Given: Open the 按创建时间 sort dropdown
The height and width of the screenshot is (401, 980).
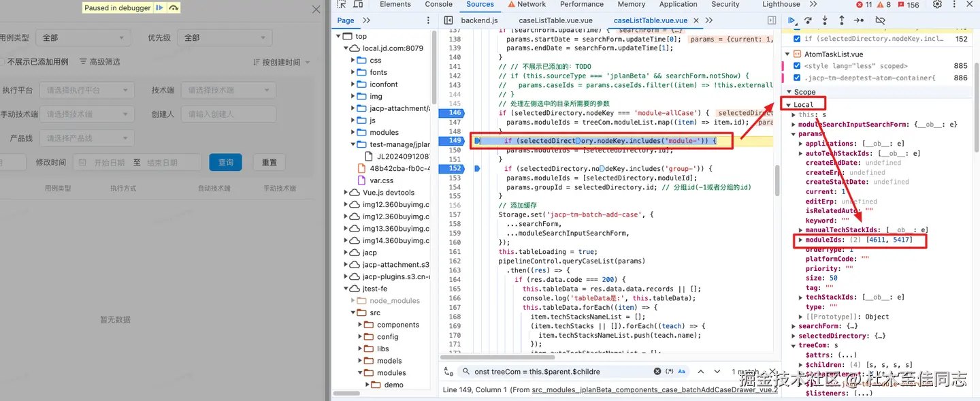Looking at the screenshot, I should click(x=282, y=62).
